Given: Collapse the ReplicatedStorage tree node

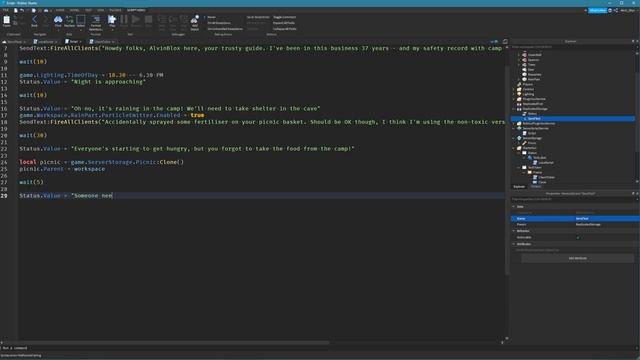Looking at the screenshot, I should [x=514, y=109].
